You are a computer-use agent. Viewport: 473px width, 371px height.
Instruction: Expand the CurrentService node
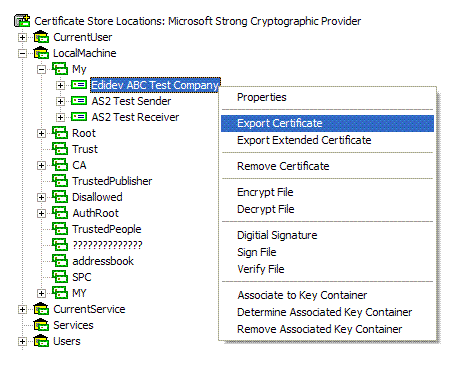[22, 309]
